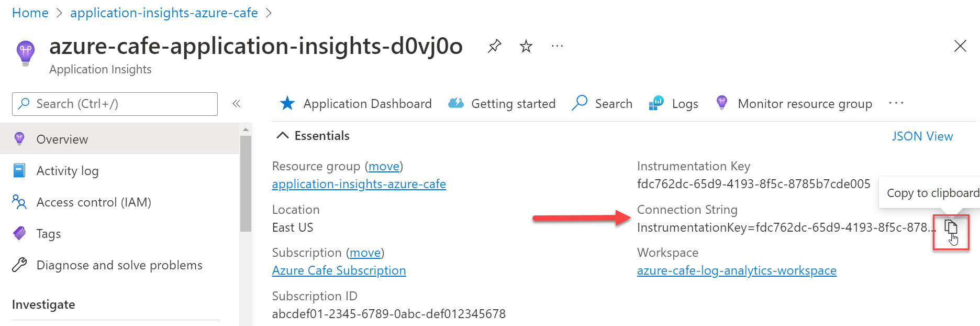Screen dimensions: 980x326
Task: Mark resource as favorite with star
Action: click(526, 46)
